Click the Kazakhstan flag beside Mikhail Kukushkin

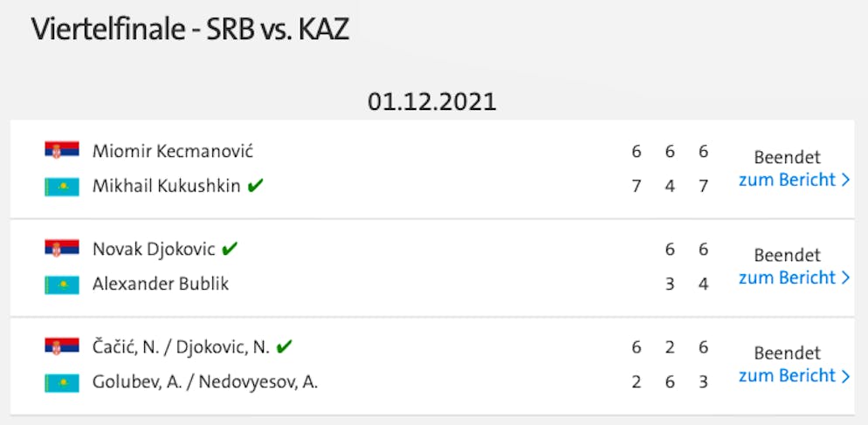point(62,187)
